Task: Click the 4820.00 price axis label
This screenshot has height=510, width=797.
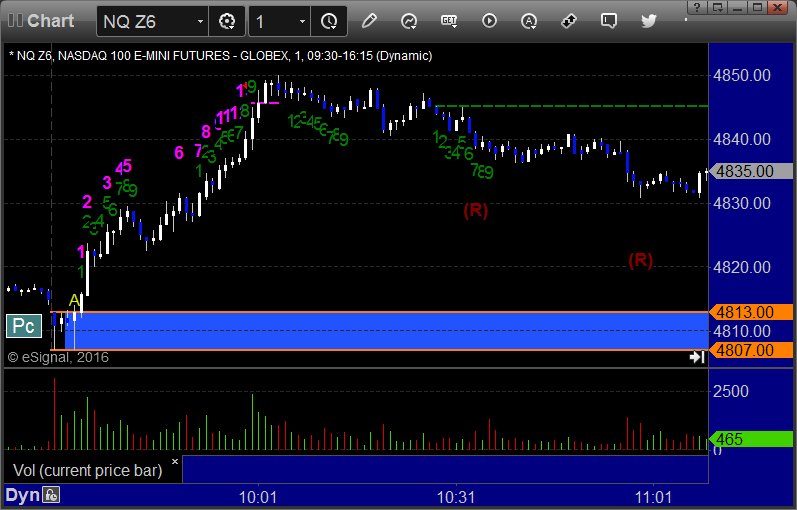Action: point(742,267)
